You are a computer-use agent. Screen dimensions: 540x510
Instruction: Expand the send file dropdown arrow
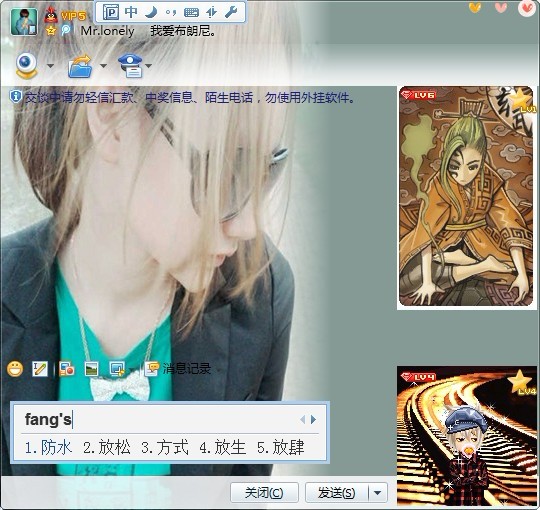tap(103, 65)
